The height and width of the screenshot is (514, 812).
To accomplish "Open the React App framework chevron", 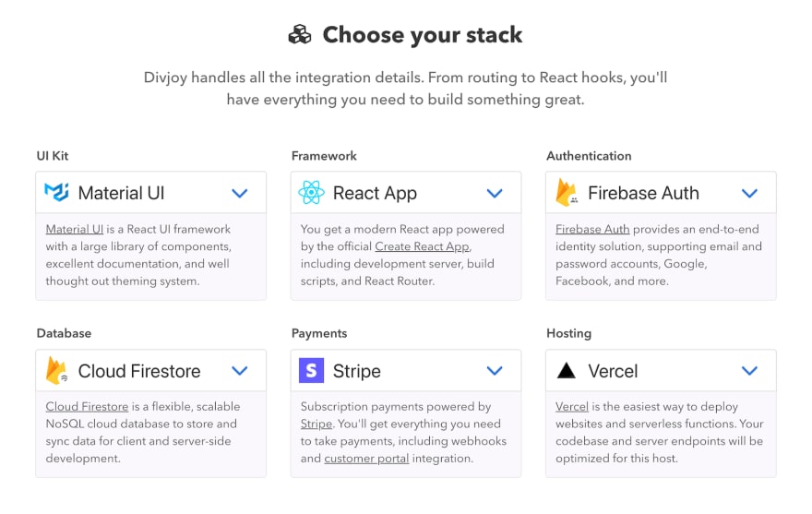I will click(x=495, y=193).
